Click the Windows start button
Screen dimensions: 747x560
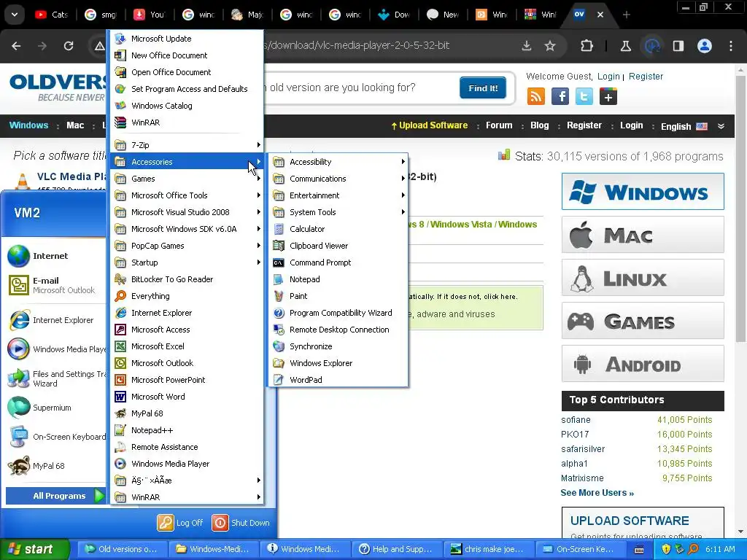(34, 549)
